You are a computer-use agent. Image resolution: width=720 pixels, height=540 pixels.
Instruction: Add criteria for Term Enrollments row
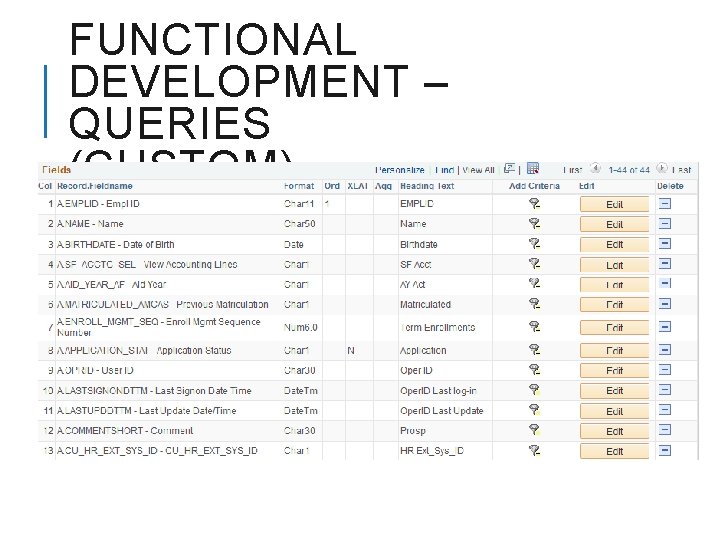(534, 327)
